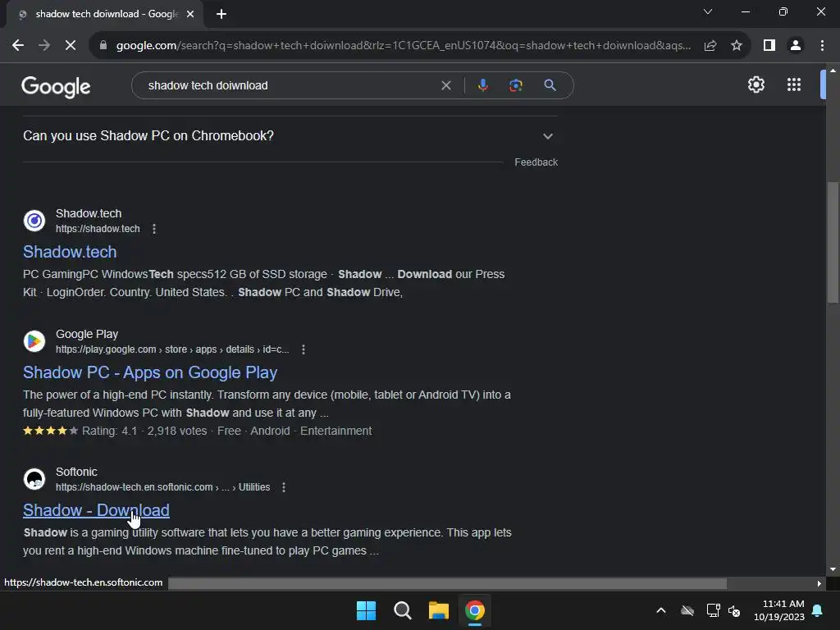Click the scroll right arrow

point(819,583)
